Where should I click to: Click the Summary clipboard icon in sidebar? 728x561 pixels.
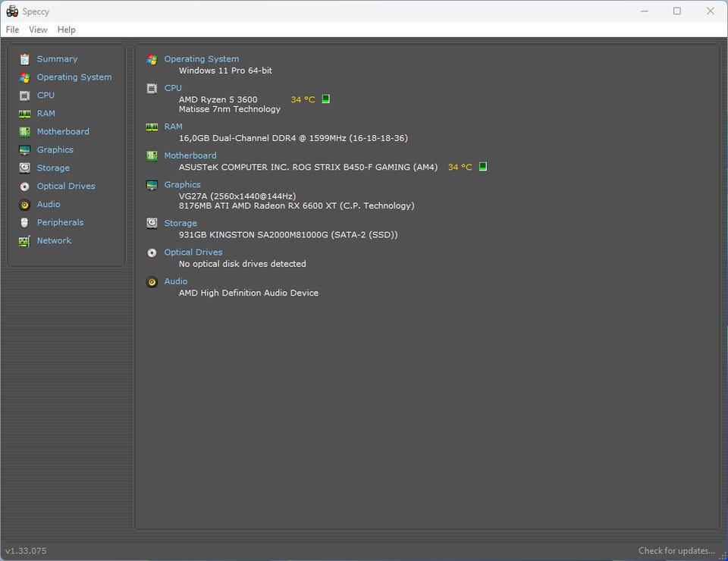(25, 59)
